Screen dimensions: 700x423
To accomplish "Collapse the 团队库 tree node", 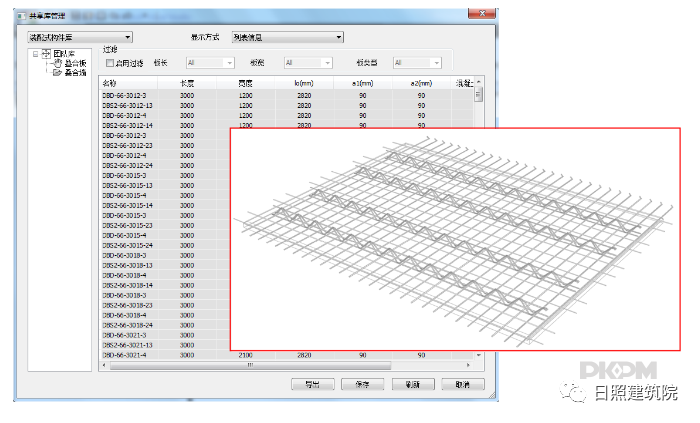I will point(36,53).
